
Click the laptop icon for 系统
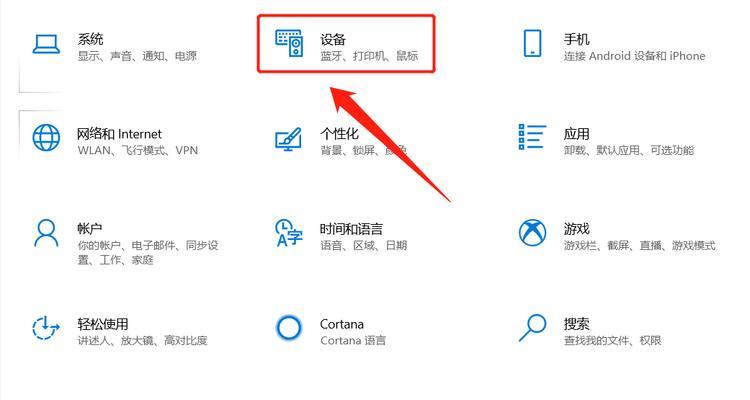tap(46, 44)
